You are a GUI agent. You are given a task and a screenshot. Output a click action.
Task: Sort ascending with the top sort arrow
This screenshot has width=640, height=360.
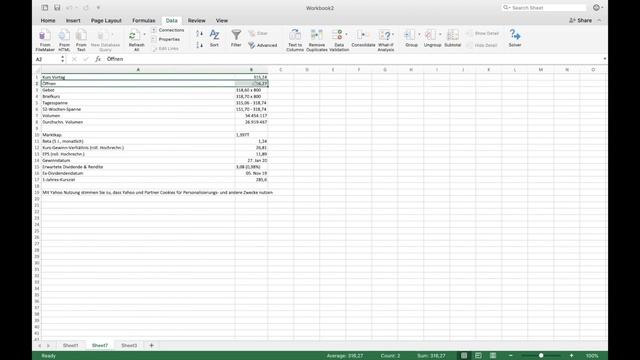199,33
